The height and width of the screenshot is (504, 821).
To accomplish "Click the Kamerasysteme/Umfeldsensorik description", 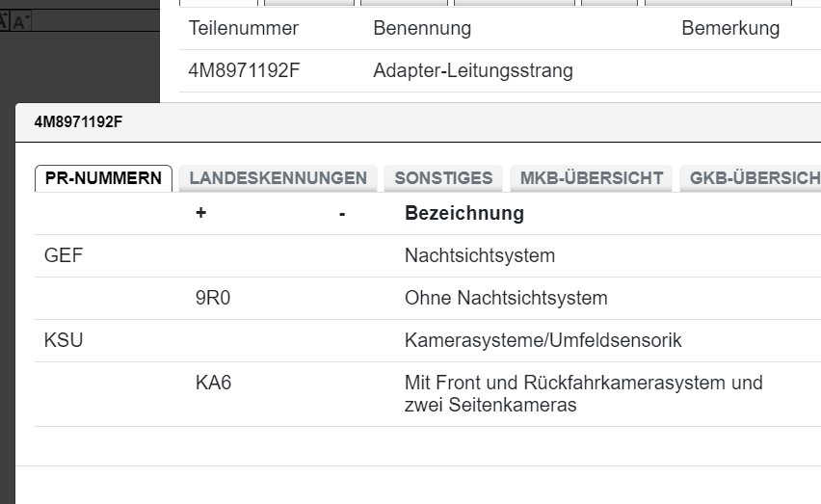I will point(543,341).
